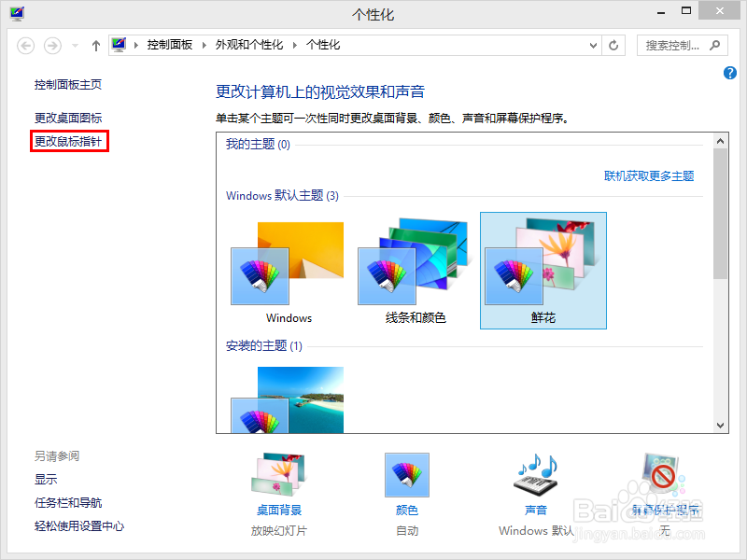Click the magnifier search icon
Viewport: 747px width, 560px height.
pyautogui.click(x=714, y=45)
